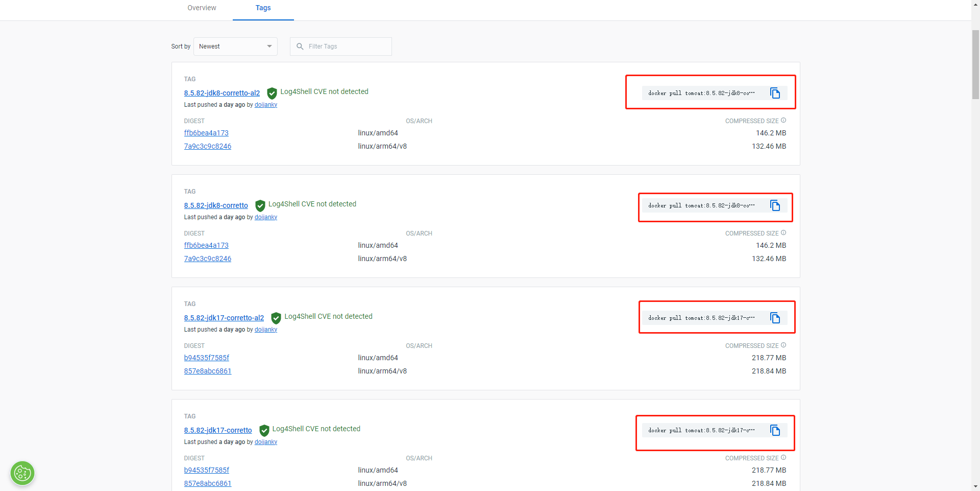Open digest b94535f7585f under 8.5.82-jdk17-corretto
This screenshot has height=491, width=980.
coord(207,470)
